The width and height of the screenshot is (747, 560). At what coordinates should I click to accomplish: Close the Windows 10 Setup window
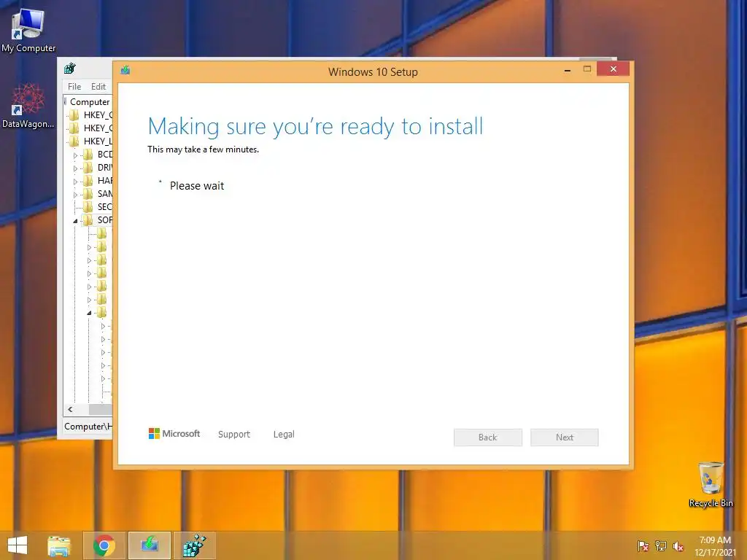click(x=613, y=69)
